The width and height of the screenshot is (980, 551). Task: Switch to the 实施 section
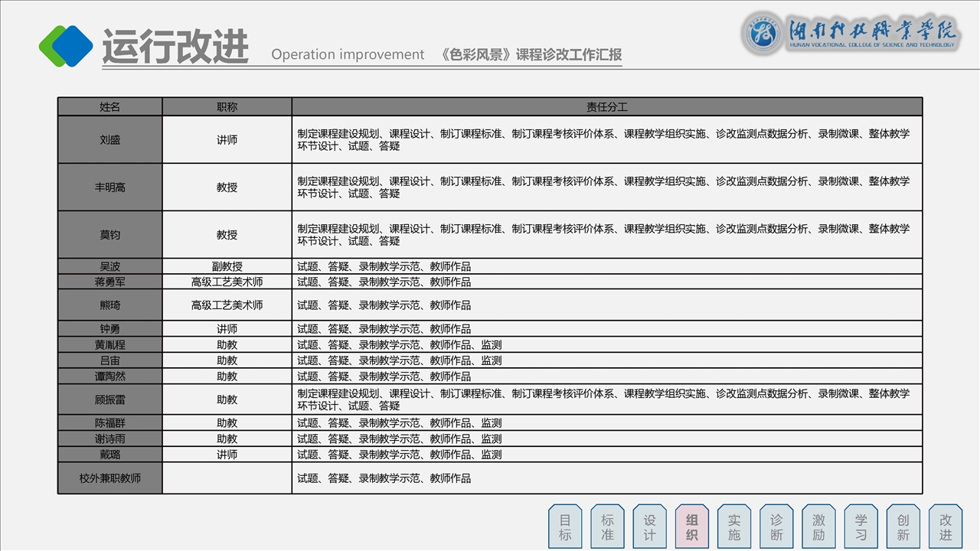(734, 527)
